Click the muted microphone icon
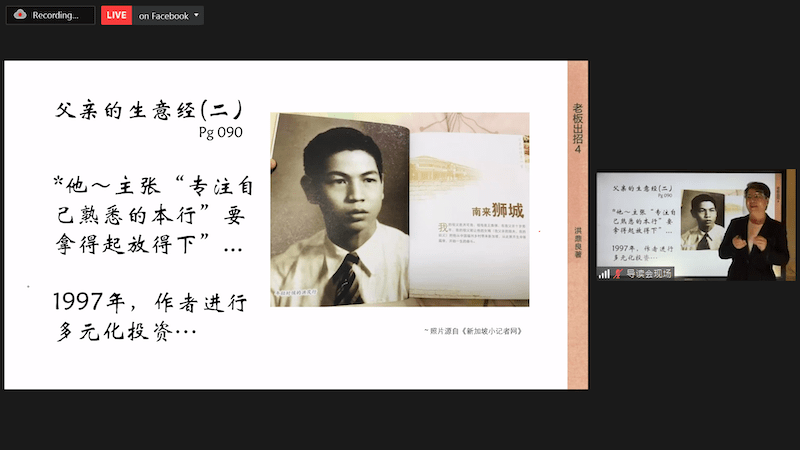Screen dimensions: 800x450 (x=618, y=273)
